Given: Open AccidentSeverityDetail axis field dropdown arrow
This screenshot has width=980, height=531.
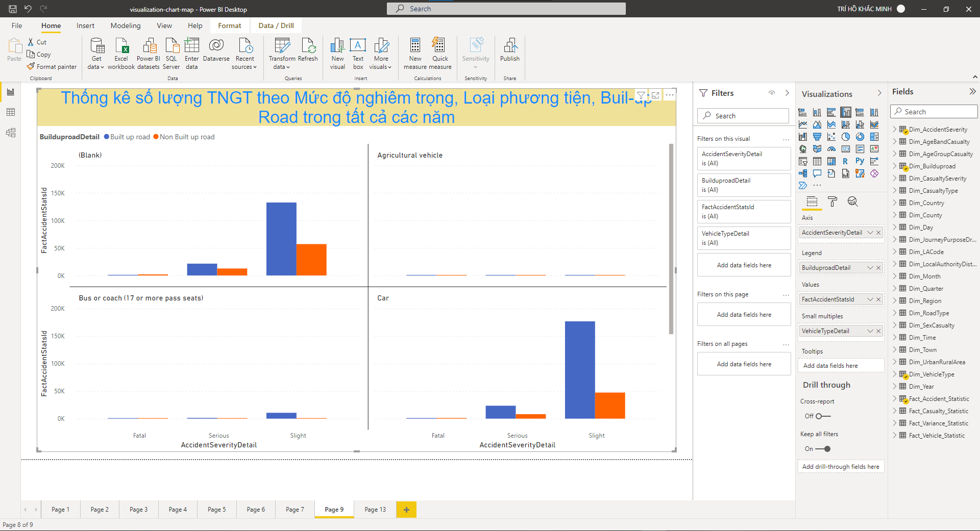Looking at the screenshot, I should [x=870, y=233].
